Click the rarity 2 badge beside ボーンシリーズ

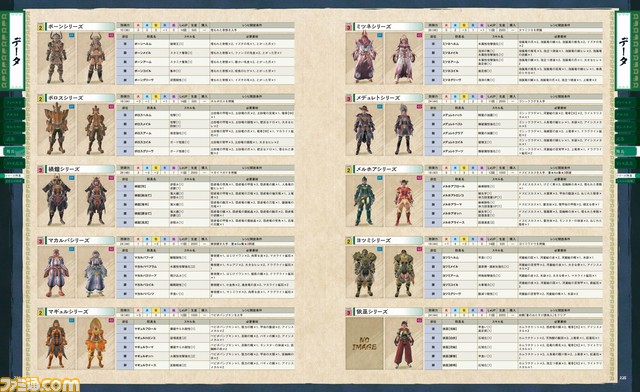click(40, 27)
